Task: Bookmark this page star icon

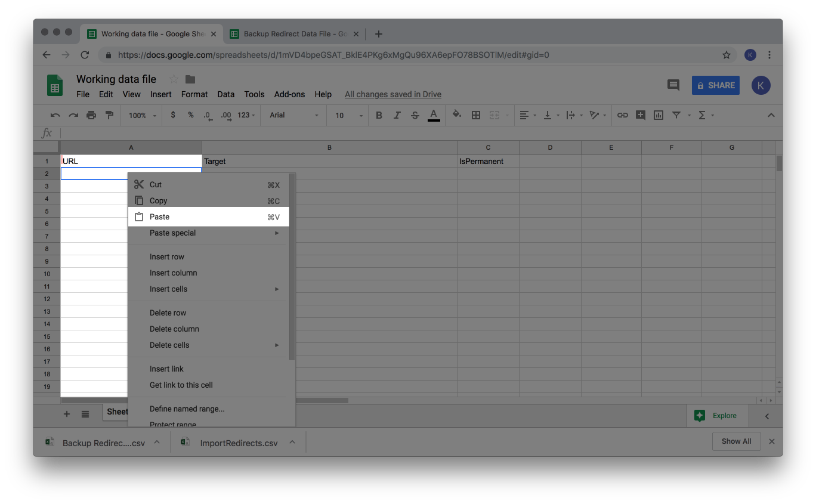Action: 727,55
